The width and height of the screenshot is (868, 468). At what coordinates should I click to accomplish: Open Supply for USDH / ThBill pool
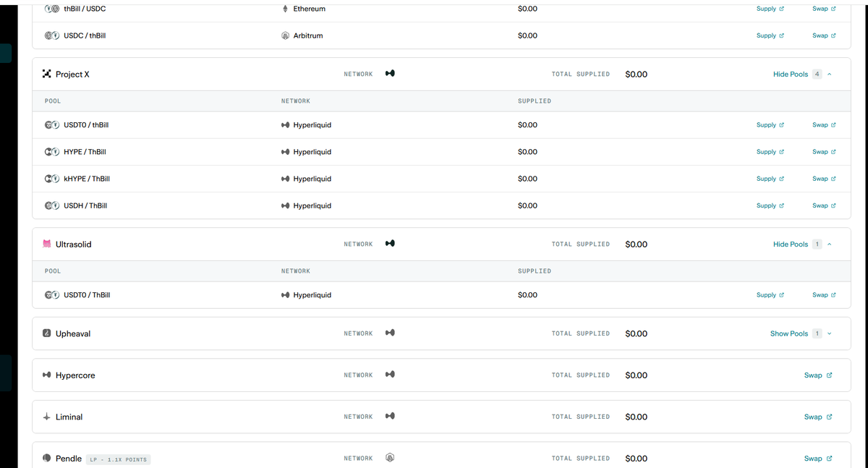[770, 205]
